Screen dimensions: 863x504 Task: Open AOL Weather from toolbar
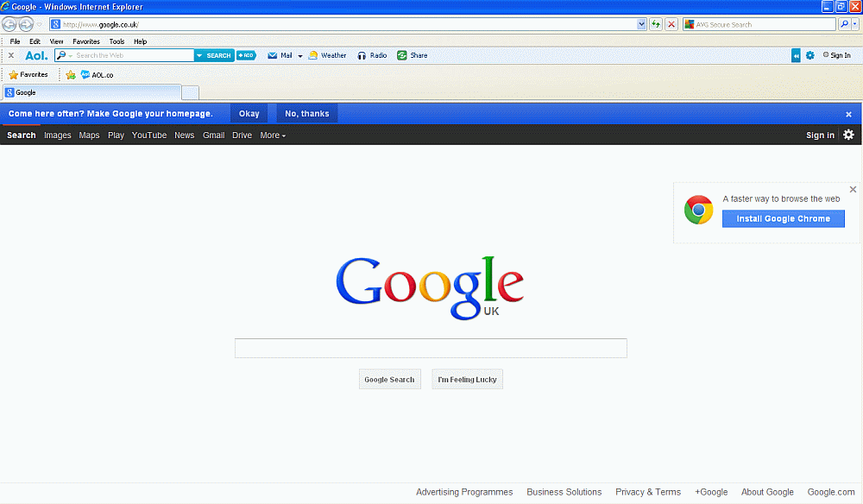(327, 55)
